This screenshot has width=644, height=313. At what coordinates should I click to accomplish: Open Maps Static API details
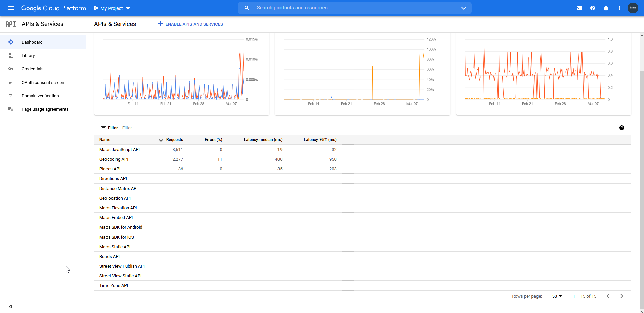(x=115, y=247)
